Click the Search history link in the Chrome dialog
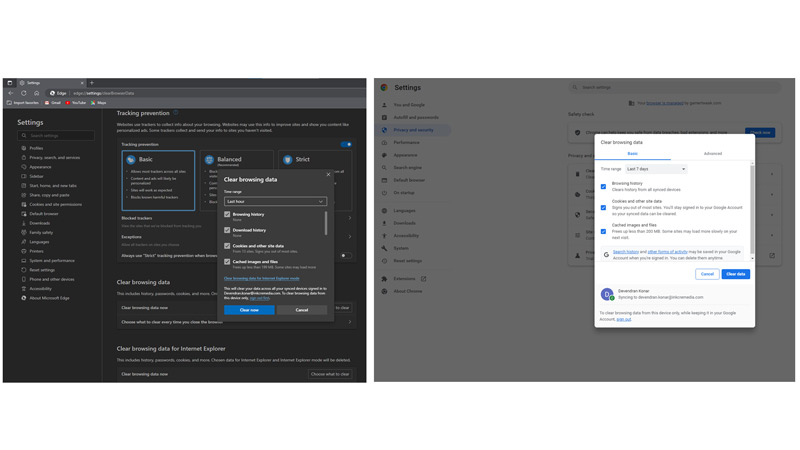 tap(626, 252)
